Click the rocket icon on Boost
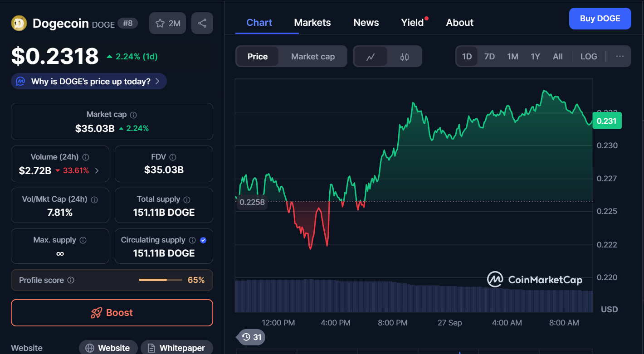Image resolution: width=644 pixels, height=354 pixels. pyautogui.click(x=96, y=313)
